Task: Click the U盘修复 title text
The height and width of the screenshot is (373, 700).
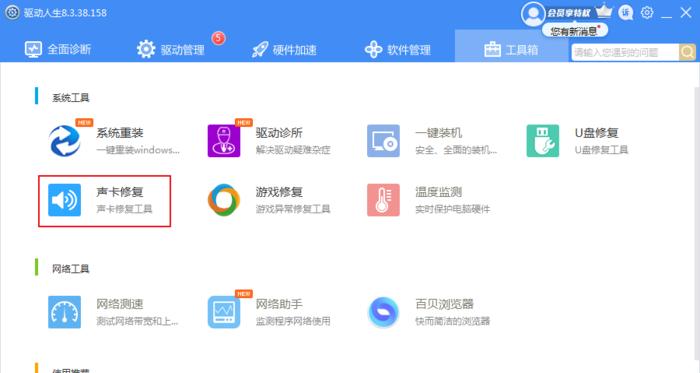Action: point(596,133)
